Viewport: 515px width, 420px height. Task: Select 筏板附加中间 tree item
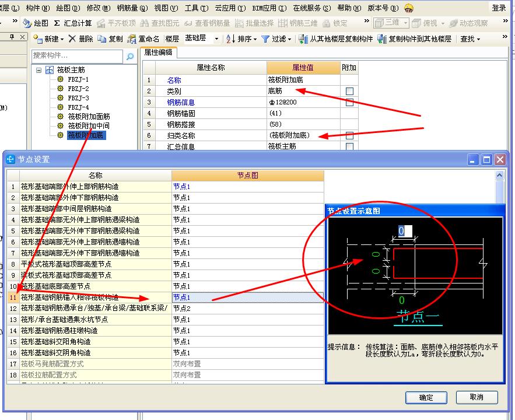point(89,125)
